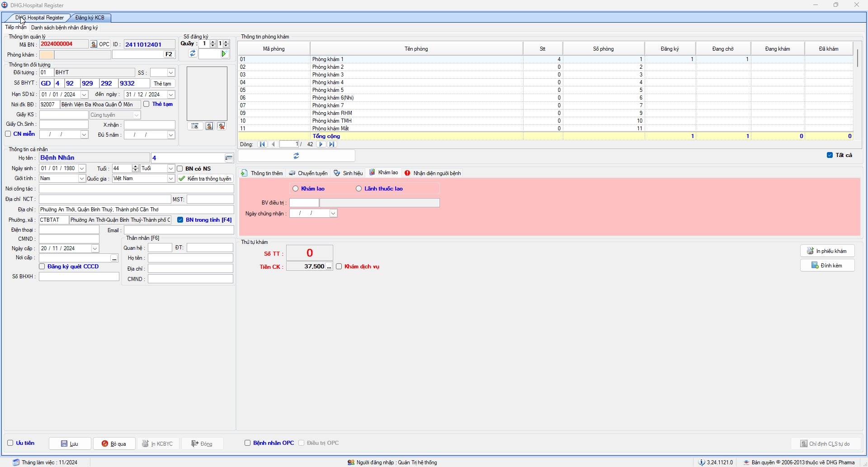
Task: Tick the Khám dịch vụ checkbox
Action: click(x=339, y=267)
